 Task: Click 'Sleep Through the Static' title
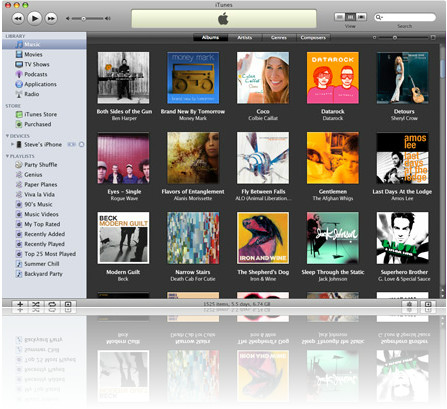(333, 272)
